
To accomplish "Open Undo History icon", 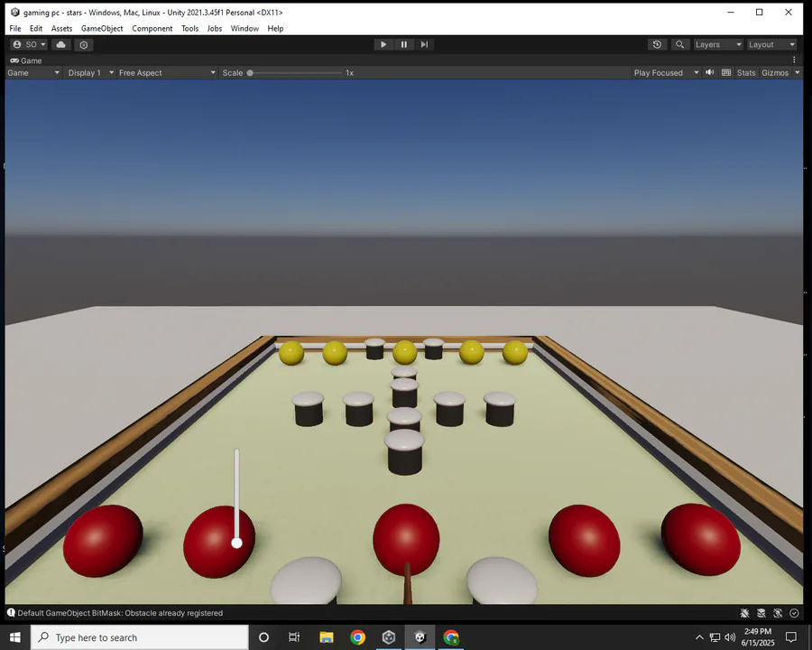I will [657, 44].
